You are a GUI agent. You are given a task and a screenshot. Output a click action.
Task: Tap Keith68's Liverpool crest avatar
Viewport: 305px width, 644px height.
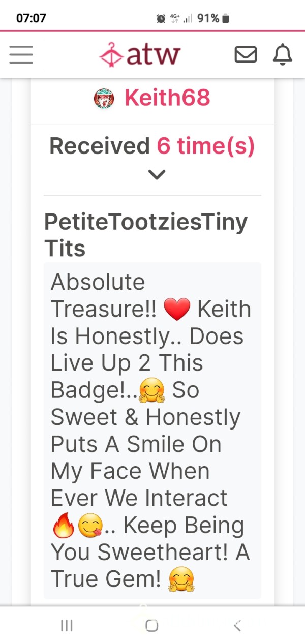(x=104, y=98)
